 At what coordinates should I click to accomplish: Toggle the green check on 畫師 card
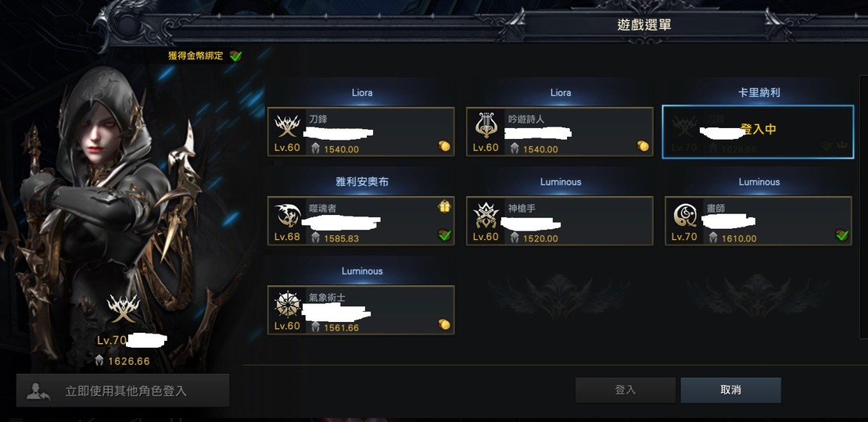(x=842, y=235)
